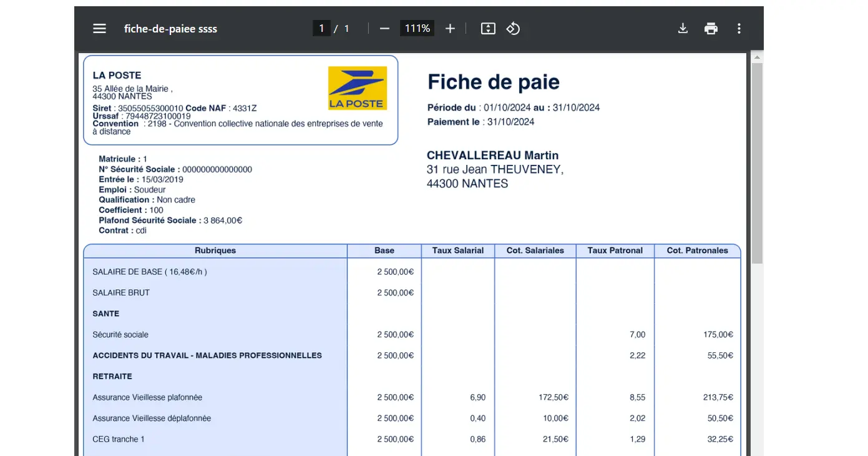Click the employee name CHEVALLEREAU Martin
868x456 pixels.
pyautogui.click(x=492, y=156)
